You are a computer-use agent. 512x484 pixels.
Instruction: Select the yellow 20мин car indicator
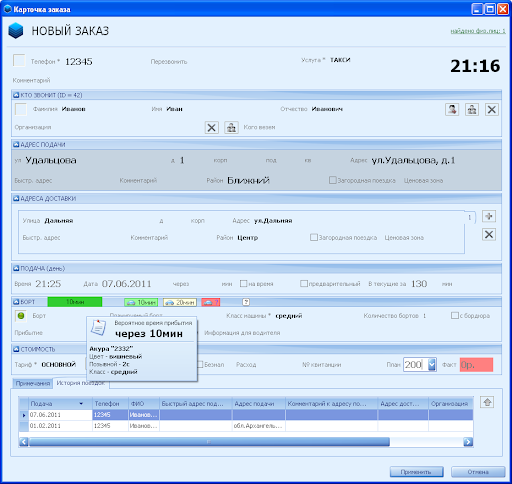pyautogui.click(x=180, y=302)
